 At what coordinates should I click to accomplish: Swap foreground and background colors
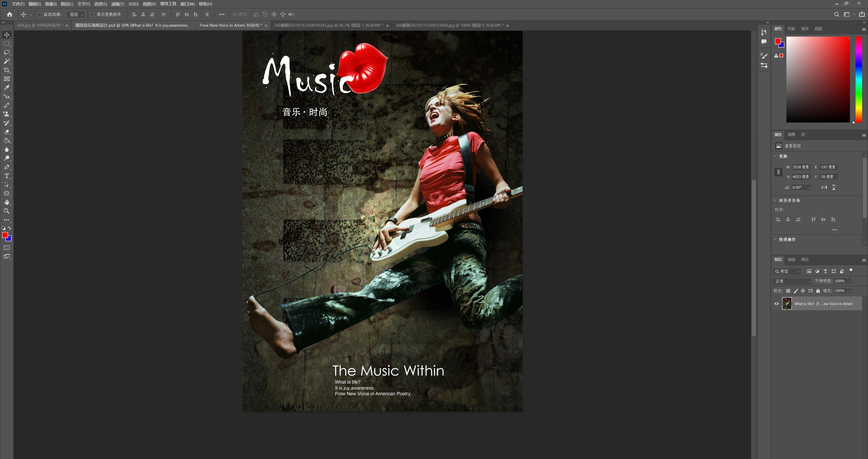click(9, 228)
